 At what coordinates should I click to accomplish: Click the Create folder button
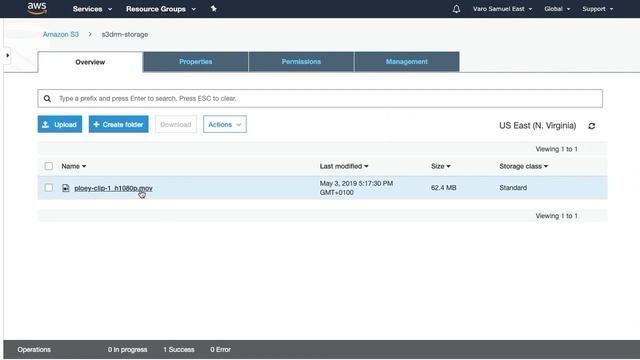pos(118,124)
